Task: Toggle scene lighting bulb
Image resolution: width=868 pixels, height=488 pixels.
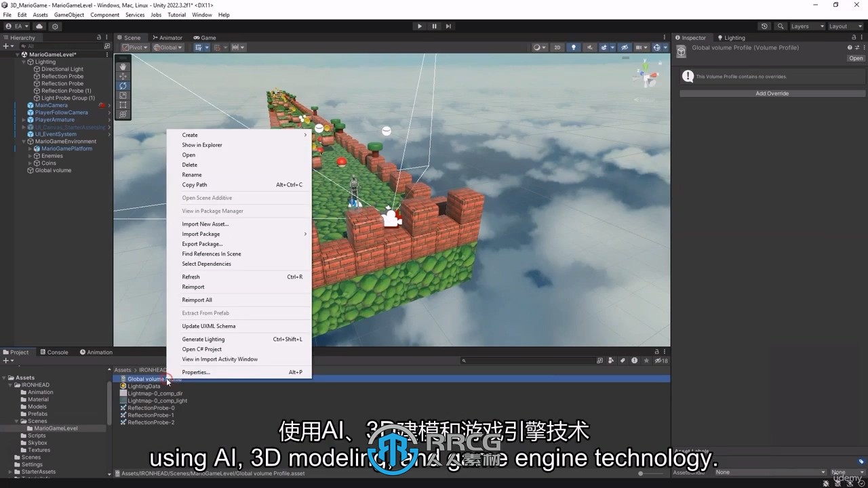Action: 574,47
